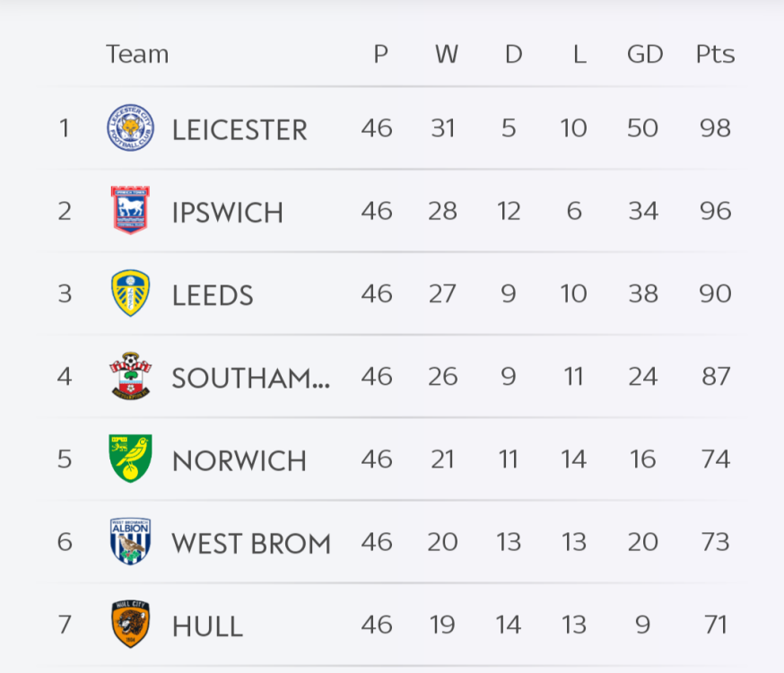784x673 pixels.
Task: Click the Leicester City club crest
Action: (130, 127)
